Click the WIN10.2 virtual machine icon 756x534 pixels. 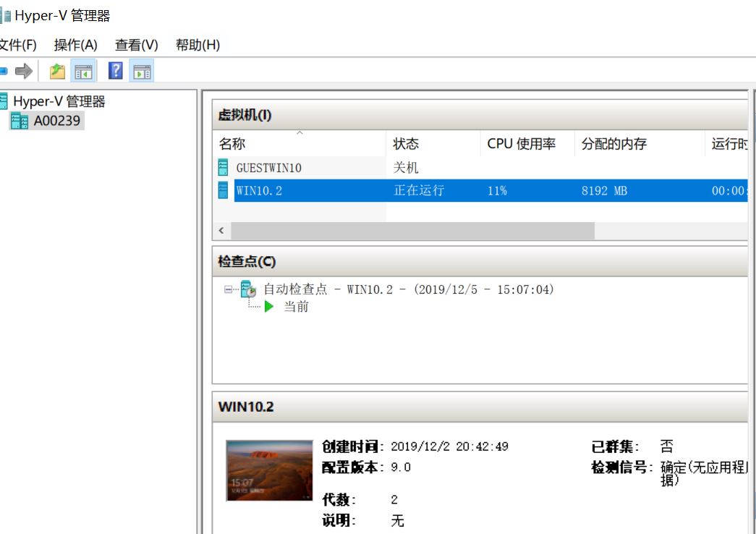[x=224, y=190]
